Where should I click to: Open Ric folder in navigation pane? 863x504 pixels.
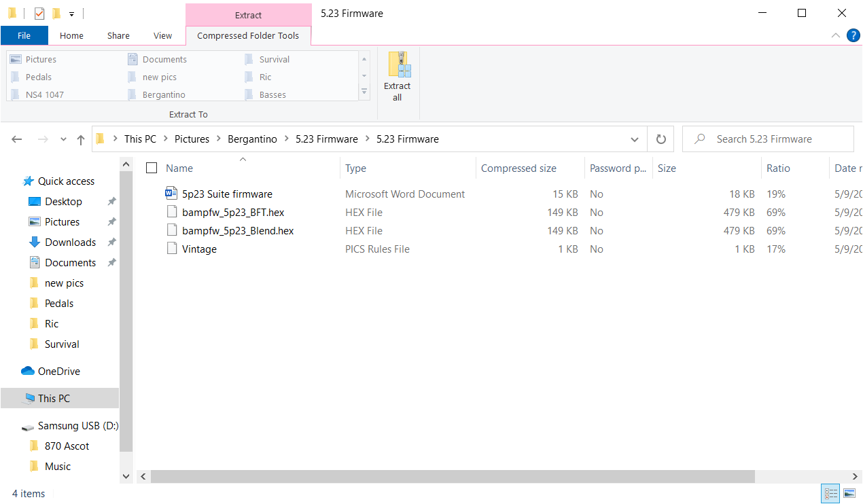click(x=52, y=324)
